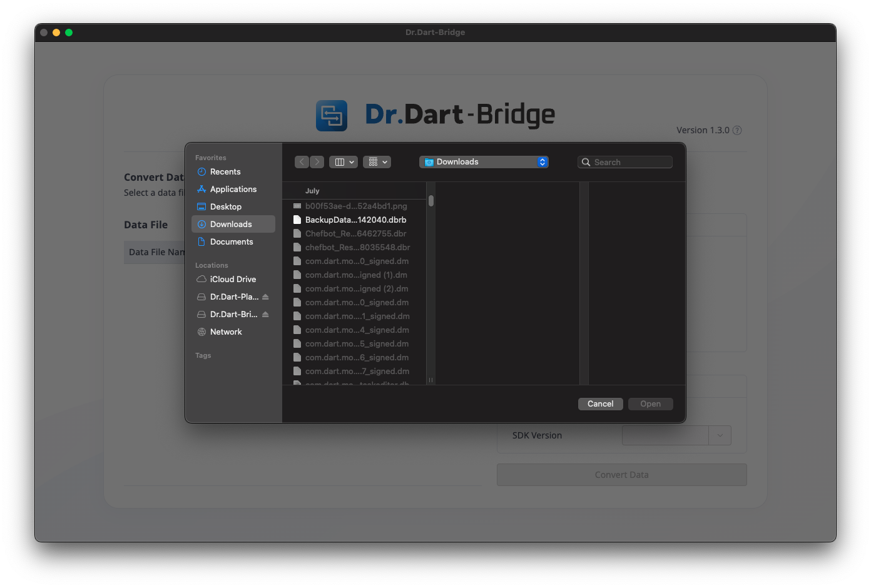Open column view options dropdown
Screen dimensions: 871x588
(344, 162)
